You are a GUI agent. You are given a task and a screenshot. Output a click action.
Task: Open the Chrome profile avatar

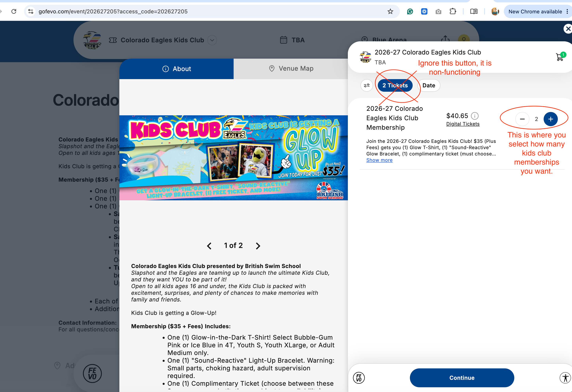point(495,11)
